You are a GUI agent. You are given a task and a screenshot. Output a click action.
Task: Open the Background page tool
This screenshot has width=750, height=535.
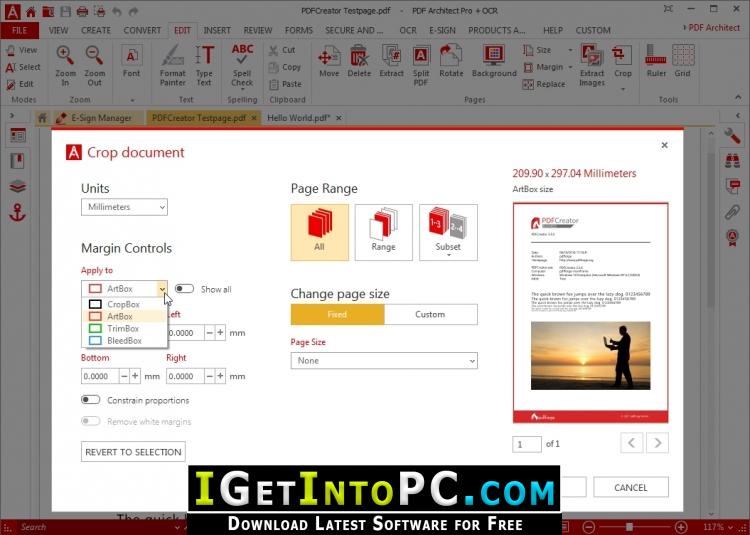coord(494,61)
